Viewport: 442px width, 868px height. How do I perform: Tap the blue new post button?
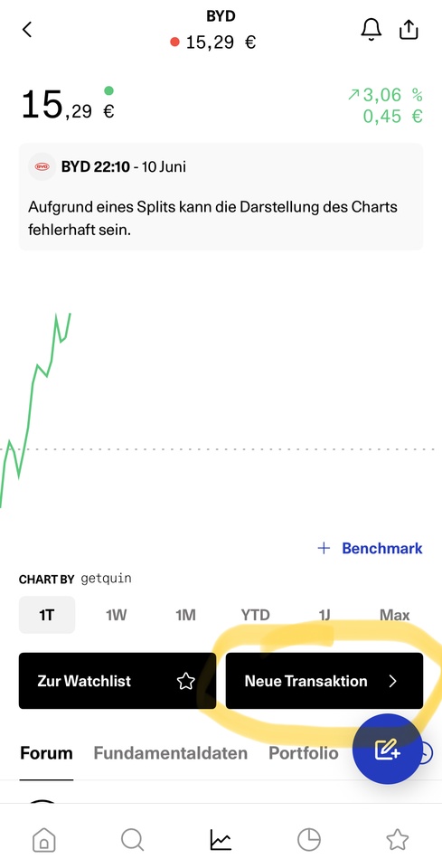(387, 749)
